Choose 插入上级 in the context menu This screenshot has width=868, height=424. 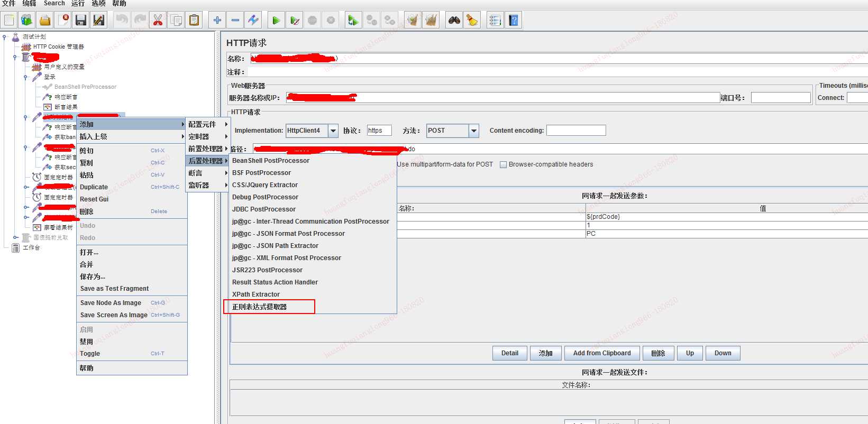coord(132,136)
